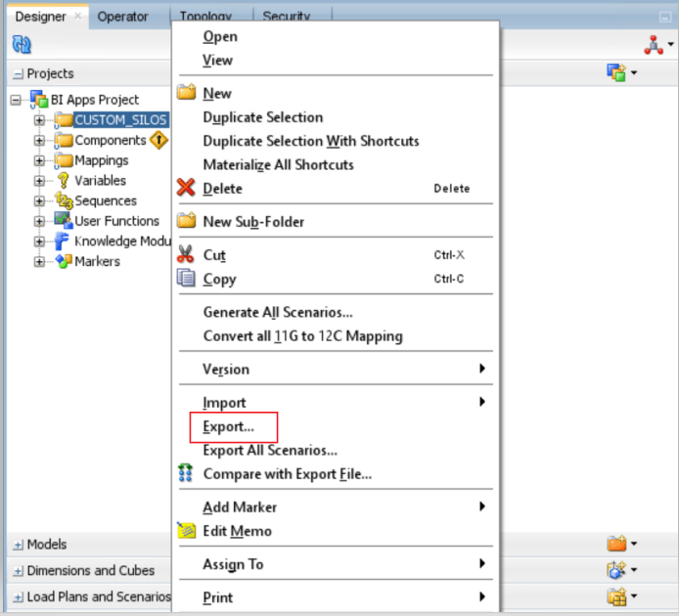Viewport: 679px width, 616px height.
Task: Open dropdown arrow next to Projects new icon
Action: click(634, 72)
